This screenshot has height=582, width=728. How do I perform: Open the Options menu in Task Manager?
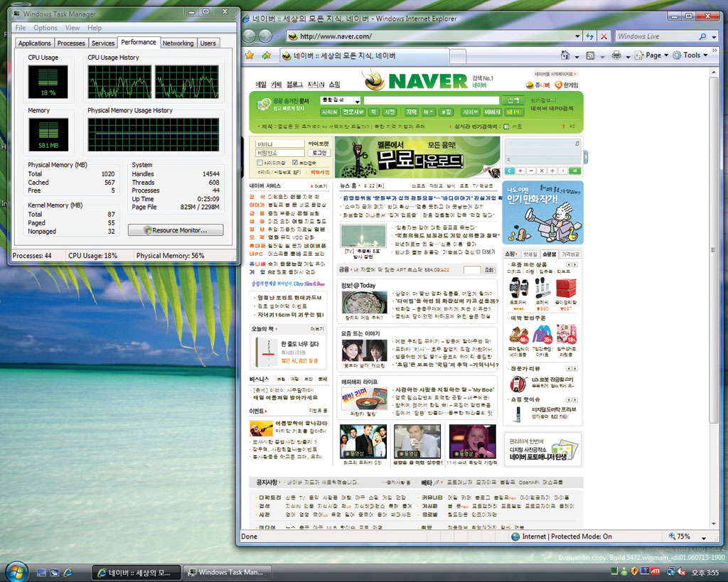pyautogui.click(x=45, y=28)
